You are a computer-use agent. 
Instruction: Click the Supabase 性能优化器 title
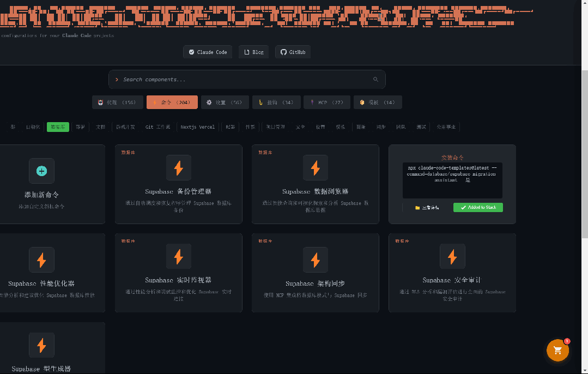[41, 283]
